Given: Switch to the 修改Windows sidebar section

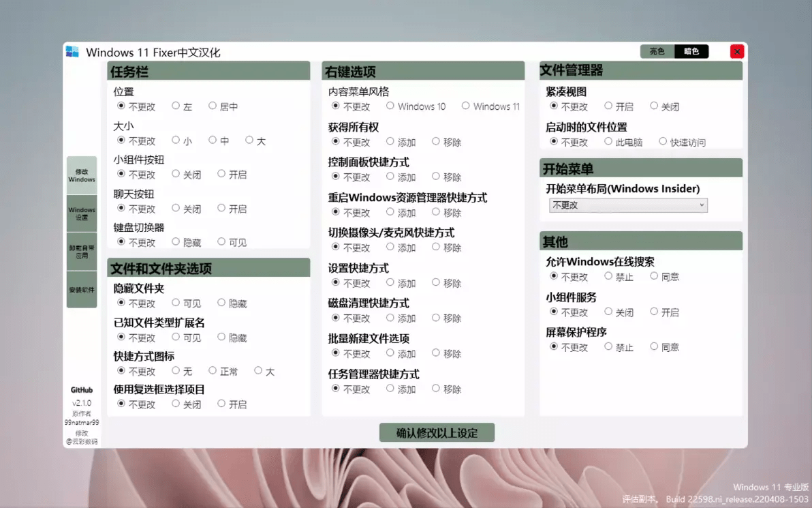Looking at the screenshot, I should [x=81, y=175].
